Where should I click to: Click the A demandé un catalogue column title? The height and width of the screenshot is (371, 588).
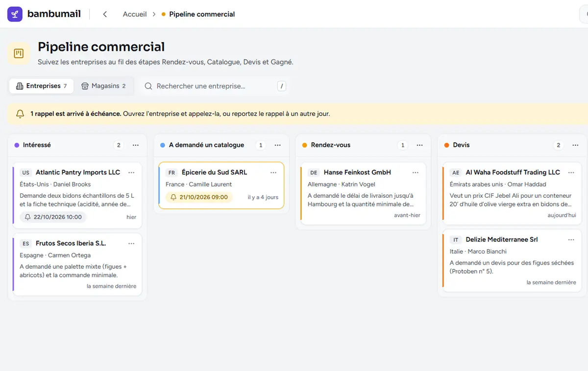[206, 145]
